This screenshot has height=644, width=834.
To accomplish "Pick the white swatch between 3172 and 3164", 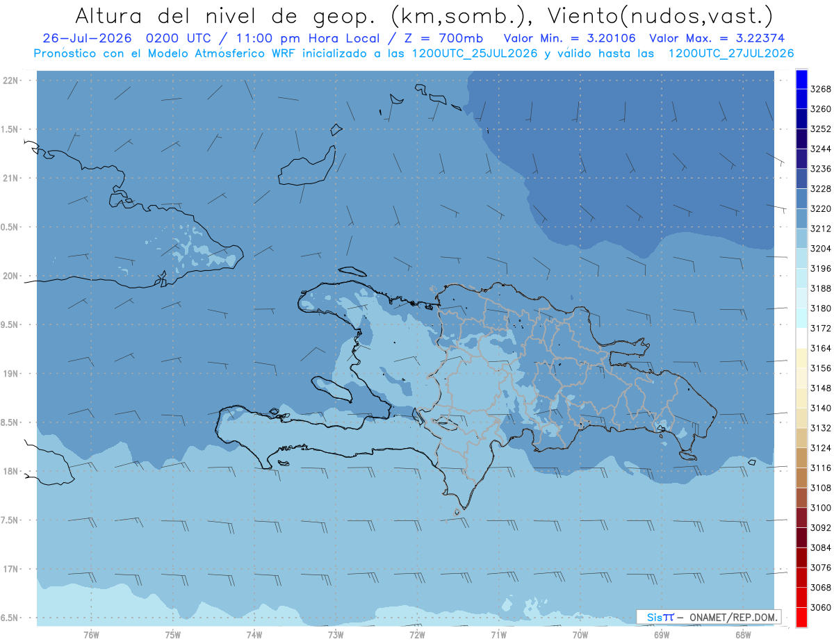I will tap(801, 338).
